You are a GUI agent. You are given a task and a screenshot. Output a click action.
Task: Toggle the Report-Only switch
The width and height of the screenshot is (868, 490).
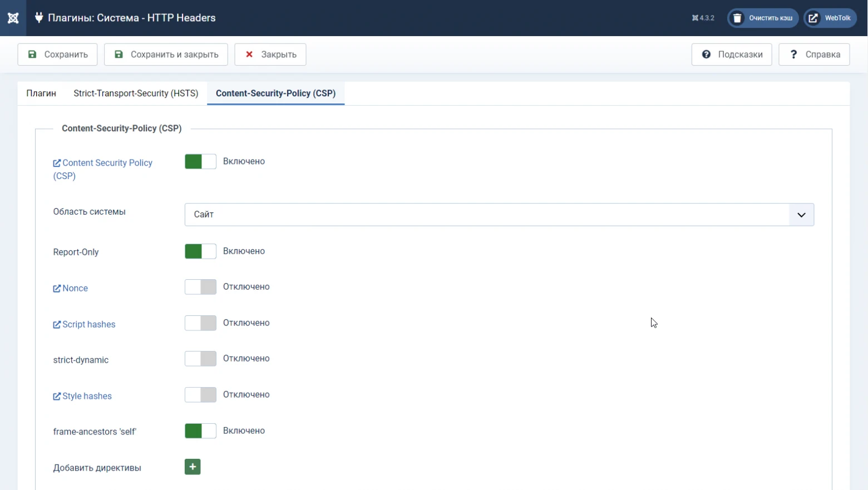(200, 251)
